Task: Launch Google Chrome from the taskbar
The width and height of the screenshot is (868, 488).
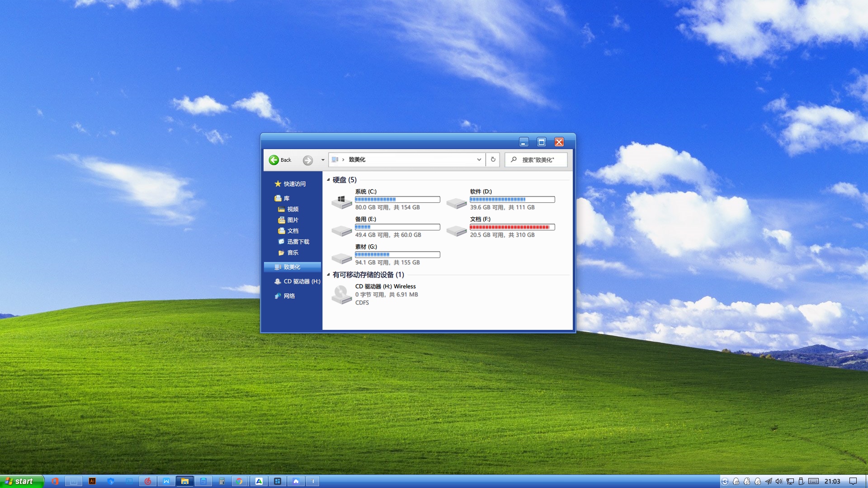Action: tap(239, 481)
